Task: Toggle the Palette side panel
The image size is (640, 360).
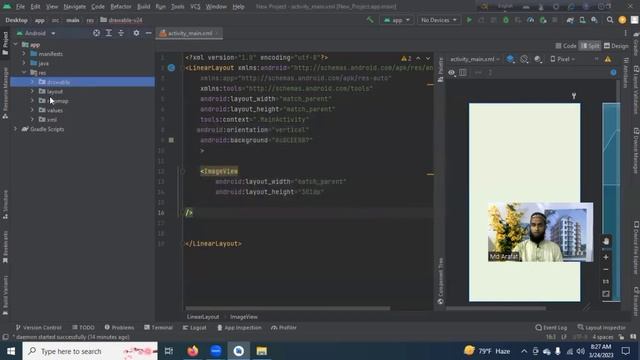Action: pos(440,69)
